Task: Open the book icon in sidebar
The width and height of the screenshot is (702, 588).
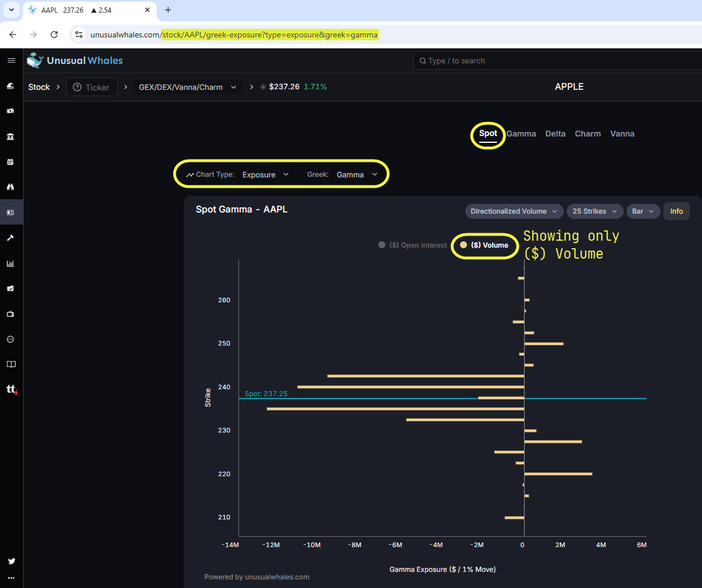Action: click(x=10, y=365)
